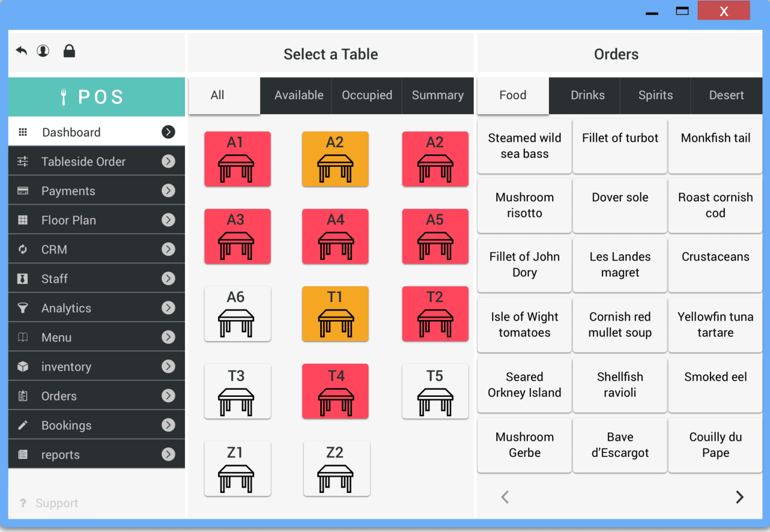Click the lock icon at top left

[69, 51]
